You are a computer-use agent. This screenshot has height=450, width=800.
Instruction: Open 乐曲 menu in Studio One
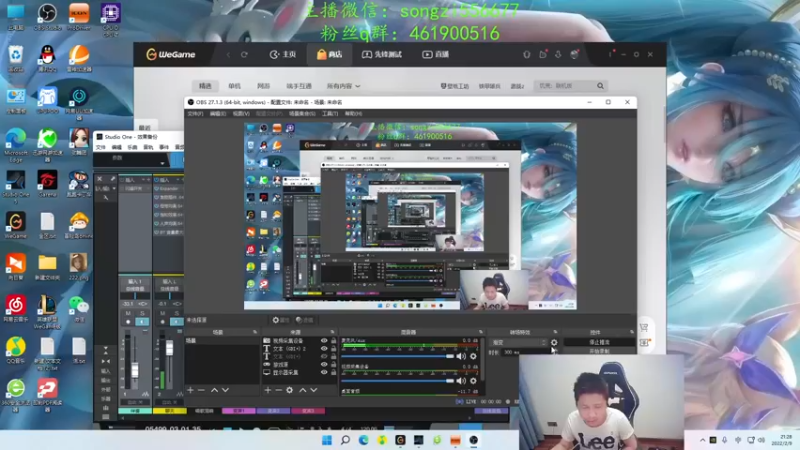pyautogui.click(x=132, y=147)
